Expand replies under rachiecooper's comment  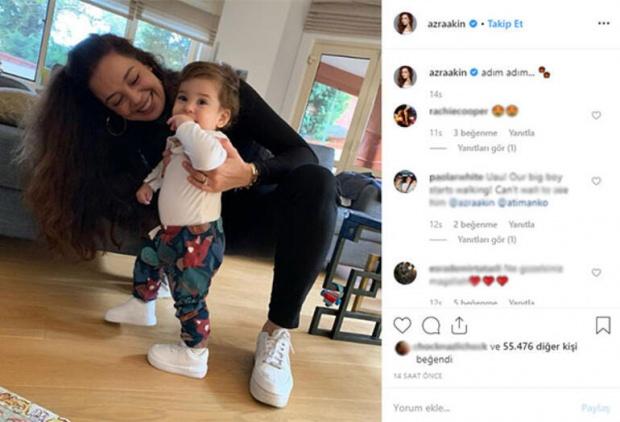[487, 148]
